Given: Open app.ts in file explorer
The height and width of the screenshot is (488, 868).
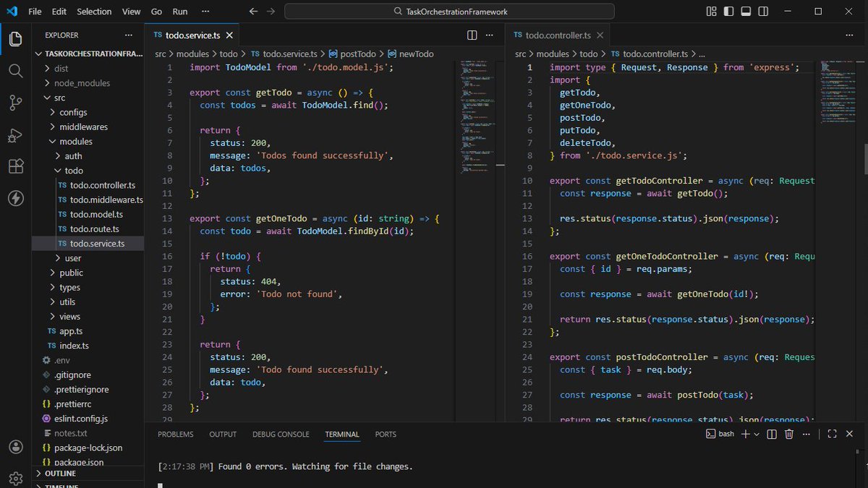Looking at the screenshot, I should [88, 331].
